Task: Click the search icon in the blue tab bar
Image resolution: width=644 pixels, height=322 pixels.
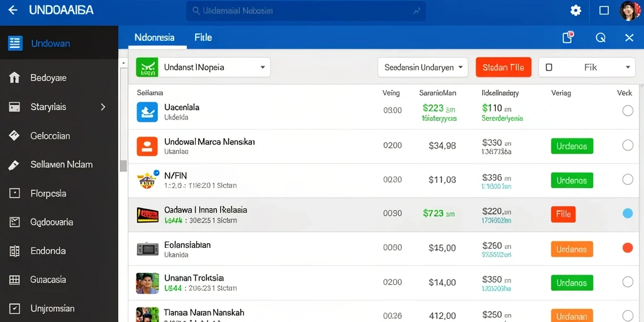Action: click(601, 38)
